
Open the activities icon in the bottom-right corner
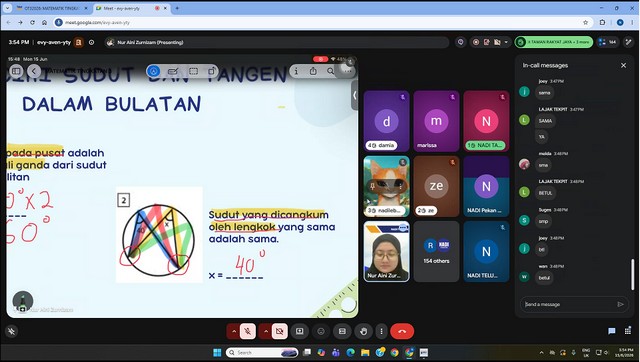point(628,331)
